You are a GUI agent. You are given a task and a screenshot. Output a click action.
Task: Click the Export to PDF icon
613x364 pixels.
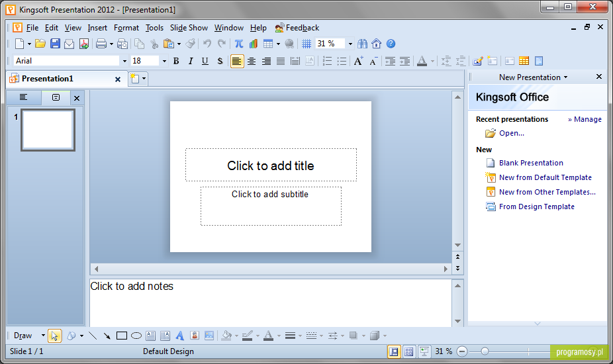pyautogui.click(x=83, y=44)
